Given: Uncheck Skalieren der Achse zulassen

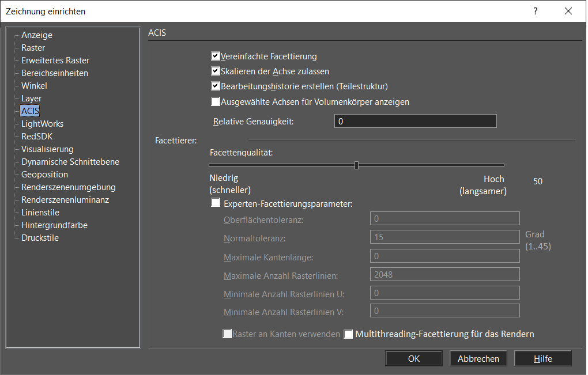Looking at the screenshot, I should (x=216, y=71).
